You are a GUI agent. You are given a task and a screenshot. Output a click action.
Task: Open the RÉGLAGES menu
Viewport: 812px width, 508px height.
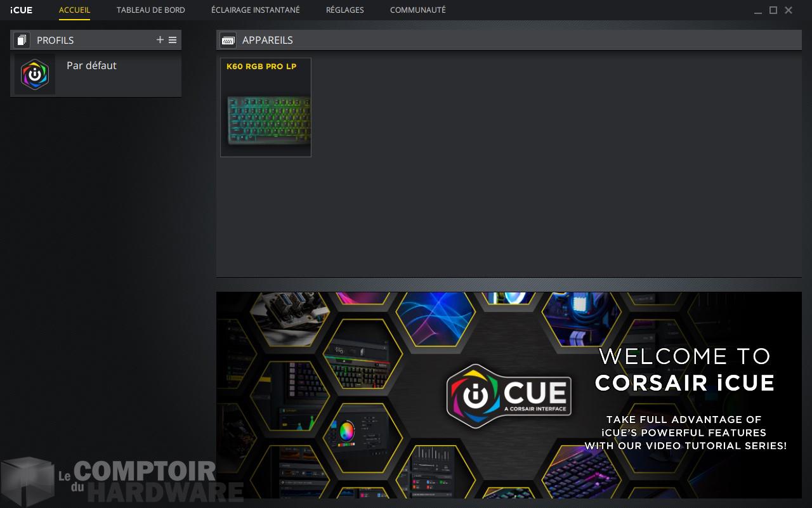coord(344,10)
